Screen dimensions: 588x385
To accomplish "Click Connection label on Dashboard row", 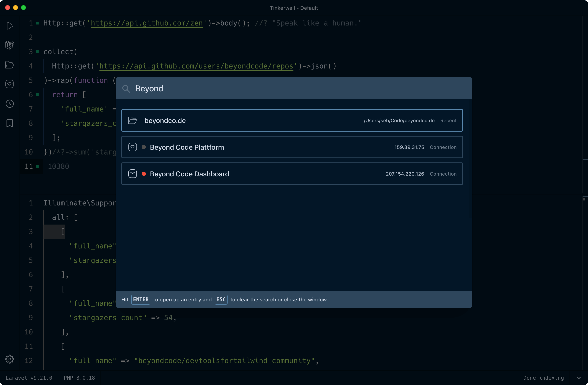I will pyautogui.click(x=443, y=174).
